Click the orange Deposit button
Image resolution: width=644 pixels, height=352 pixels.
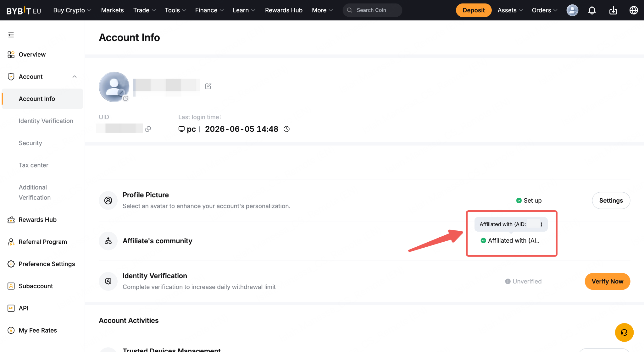tap(474, 10)
